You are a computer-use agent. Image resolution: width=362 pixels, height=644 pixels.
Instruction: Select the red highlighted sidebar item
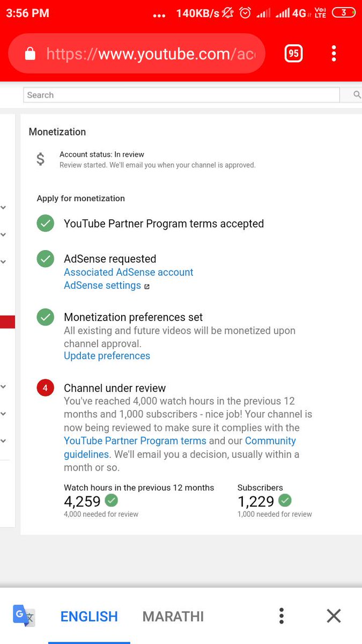pos(8,322)
